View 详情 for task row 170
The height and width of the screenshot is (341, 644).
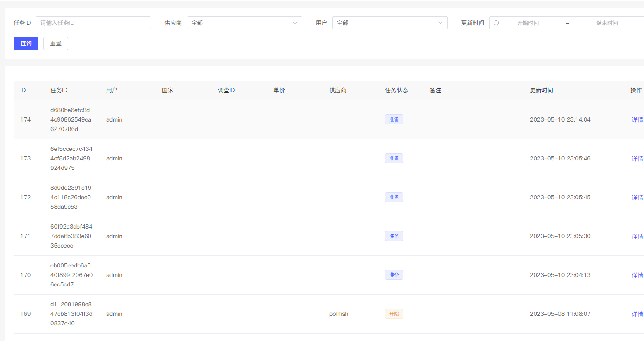pyautogui.click(x=637, y=275)
